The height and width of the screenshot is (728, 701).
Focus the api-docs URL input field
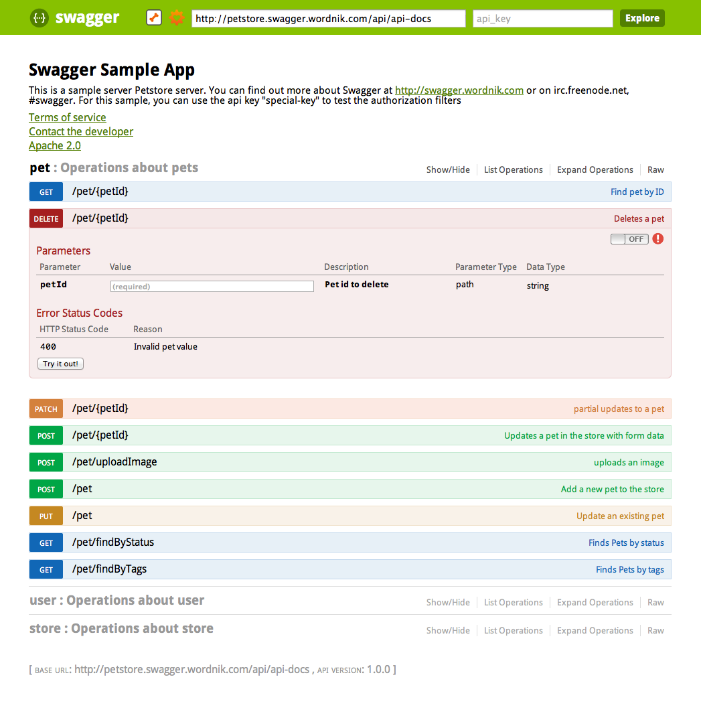[x=329, y=19]
